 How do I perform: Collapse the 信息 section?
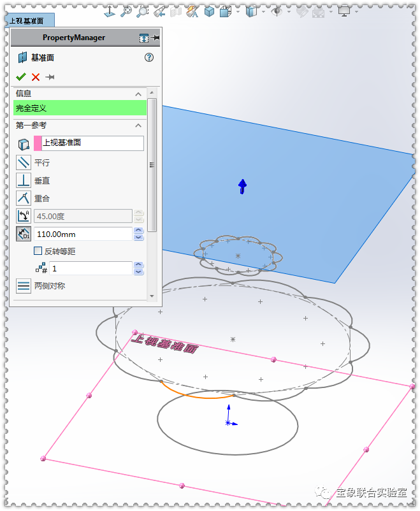click(138, 94)
